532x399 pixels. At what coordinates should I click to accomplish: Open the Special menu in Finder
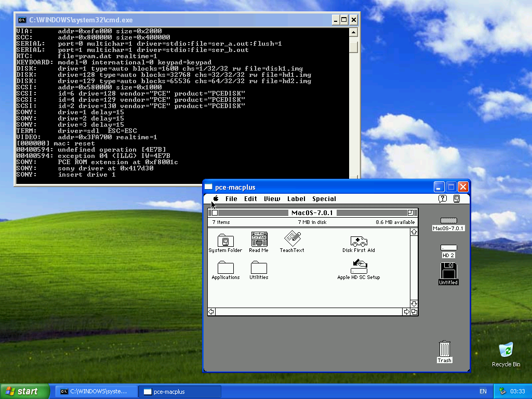[x=324, y=199]
